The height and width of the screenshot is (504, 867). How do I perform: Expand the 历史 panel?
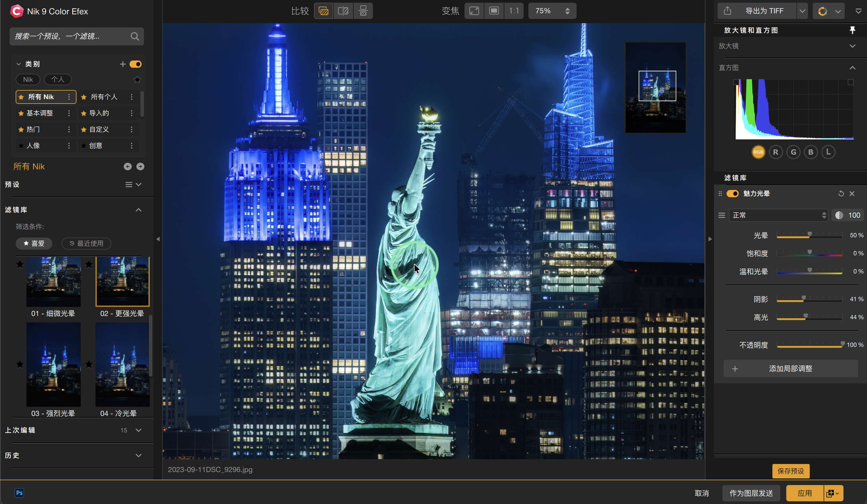[138, 455]
